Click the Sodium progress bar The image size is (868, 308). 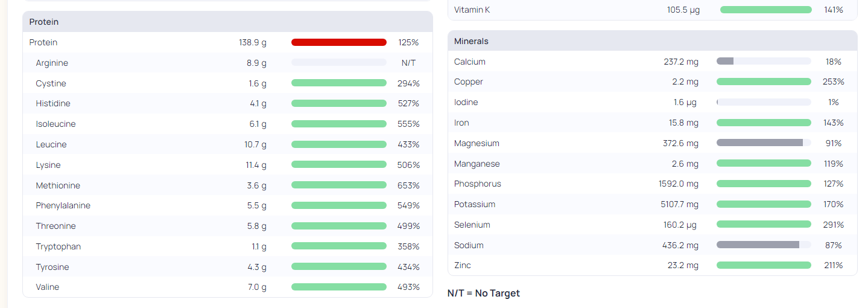(x=764, y=245)
